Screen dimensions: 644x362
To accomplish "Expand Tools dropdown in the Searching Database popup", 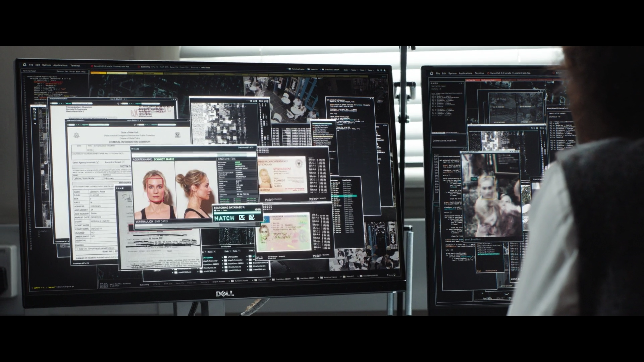I will pos(225,210).
